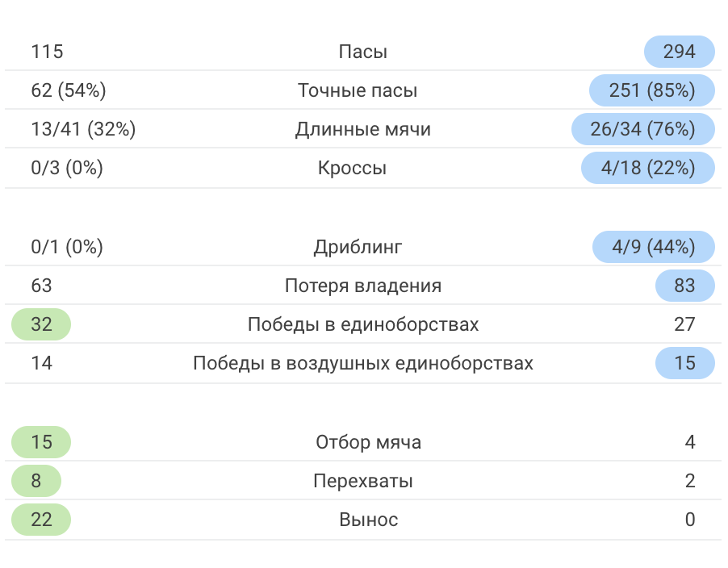The height and width of the screenshot is (568, 728).
Task: Select the Длинные мячи label
Action: (x=363, y=129)
